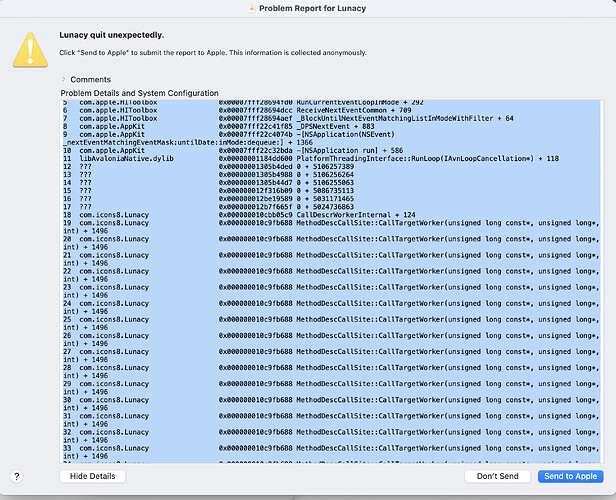Select line 13 with address 0x00000001305b4988
Viewport: 616px width, 500px height.
(209, 175)
